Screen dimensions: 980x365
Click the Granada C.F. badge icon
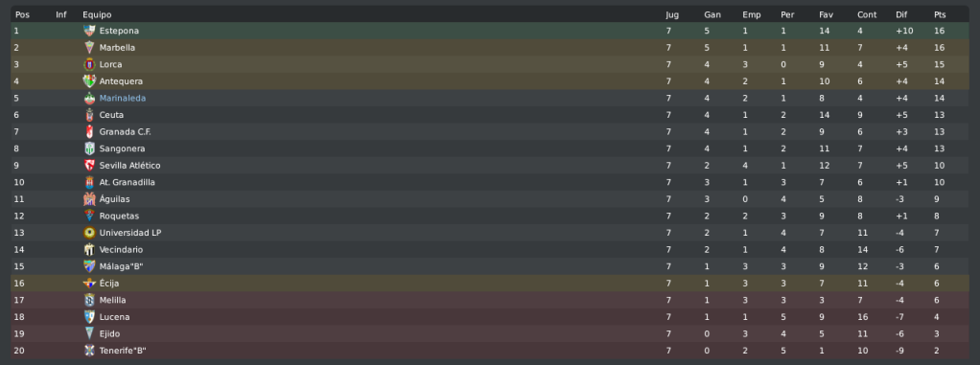(89, 131)
